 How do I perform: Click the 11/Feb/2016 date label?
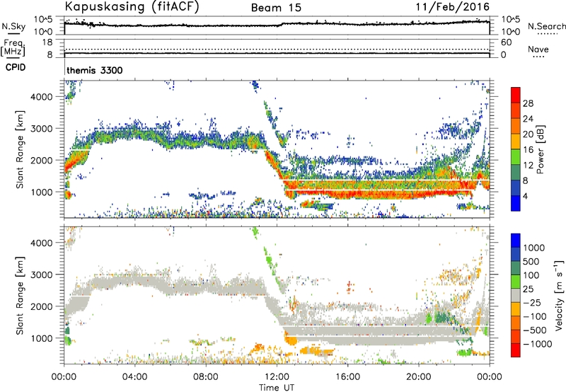[453, 7]
